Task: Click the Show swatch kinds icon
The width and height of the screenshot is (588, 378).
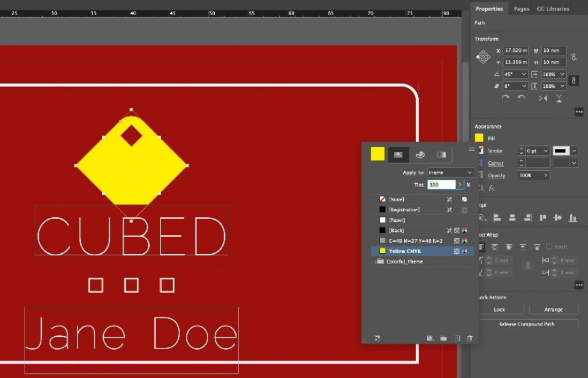Action: coord(430,338)
